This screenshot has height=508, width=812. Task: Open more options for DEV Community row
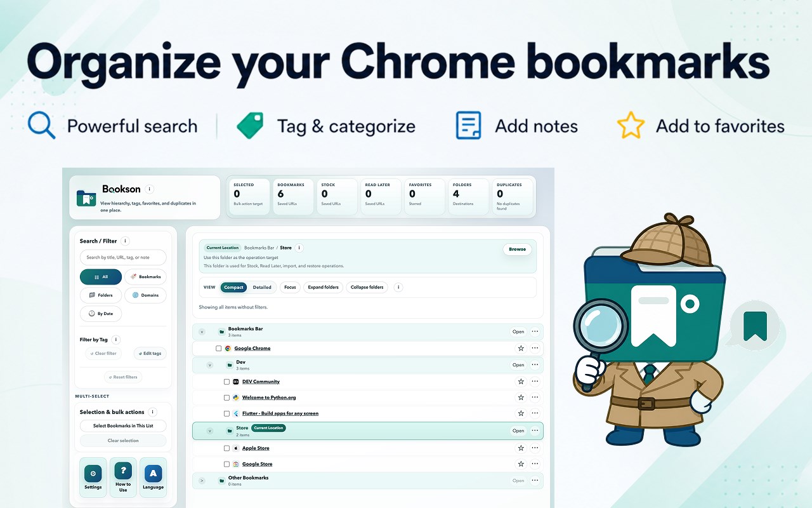tap(535, 382)
